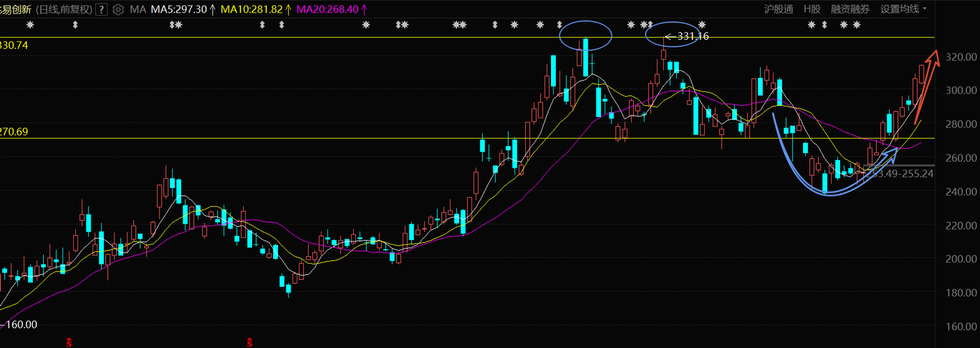Expand the 设置均线 dropdown
Viewport: 980px width, 348px height.
click(x=904, y=9)
